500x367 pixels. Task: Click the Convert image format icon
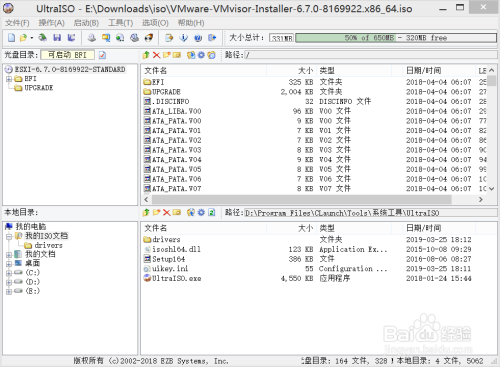(106, 38)
